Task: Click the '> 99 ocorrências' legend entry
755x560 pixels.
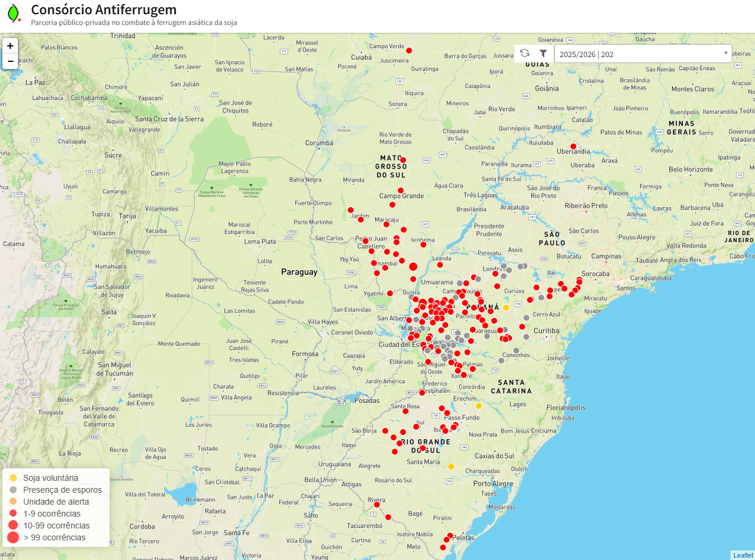Action: pos(54,537)
